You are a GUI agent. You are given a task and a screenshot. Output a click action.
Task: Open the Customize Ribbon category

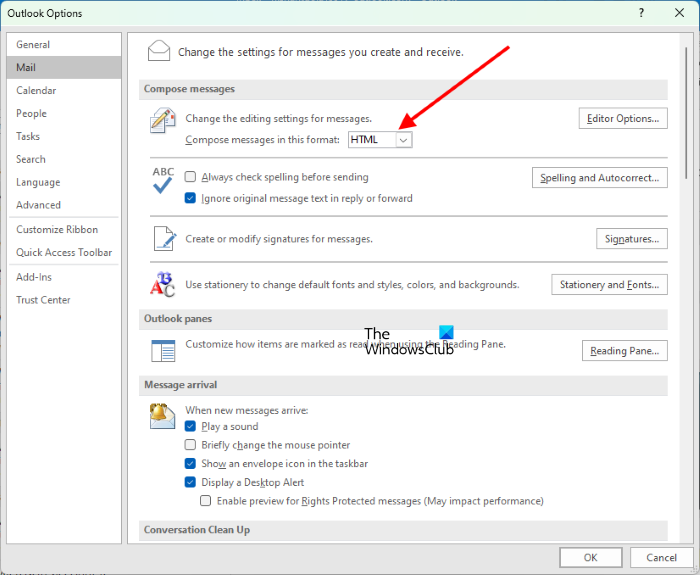64,229
